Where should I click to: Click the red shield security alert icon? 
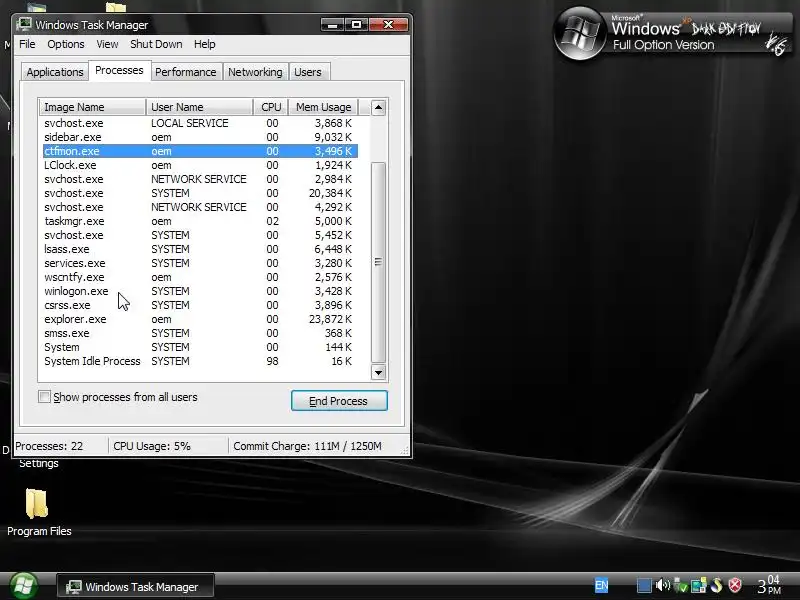(x=735, y=585)
